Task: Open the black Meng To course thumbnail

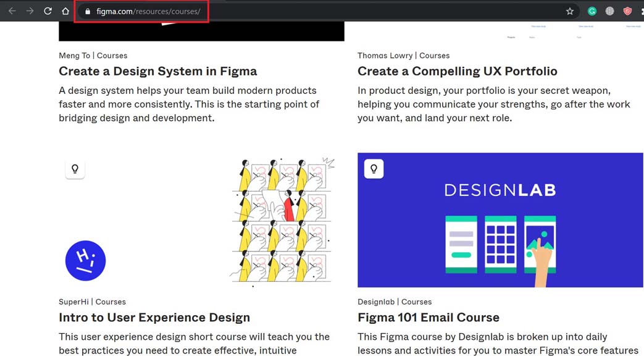Action: pyautogui.click(x=201, y=32)
